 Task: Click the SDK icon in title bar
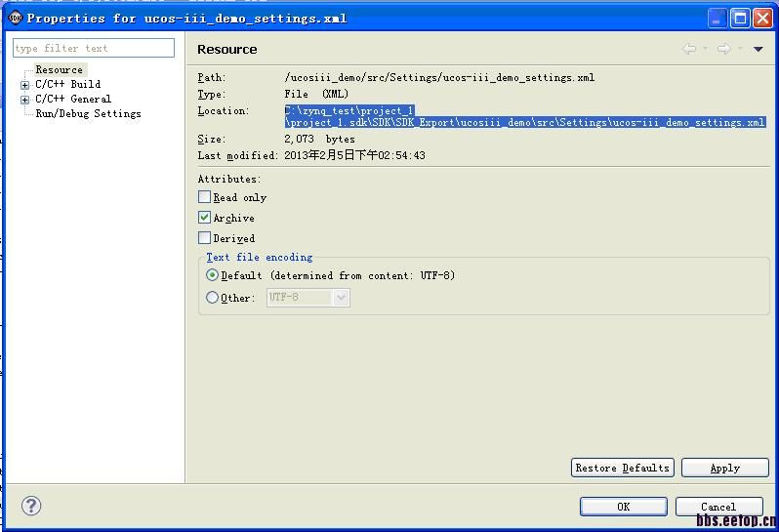(x=16, y=19)
